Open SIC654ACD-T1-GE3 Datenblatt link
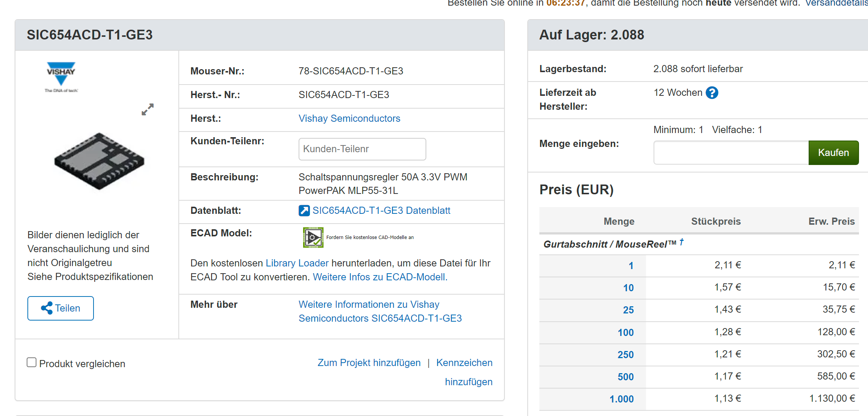The height and width of the screenshot is (416, 868). click(381, 210)
